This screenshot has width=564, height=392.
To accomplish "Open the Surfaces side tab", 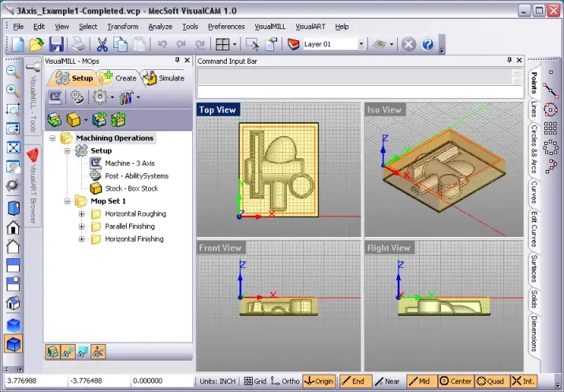I will click(534, 268).
